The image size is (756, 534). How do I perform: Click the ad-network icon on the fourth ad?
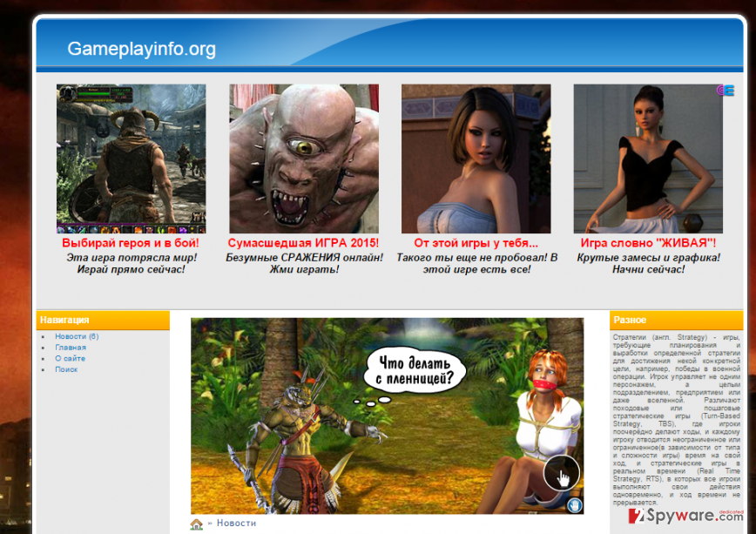(726, 91)
